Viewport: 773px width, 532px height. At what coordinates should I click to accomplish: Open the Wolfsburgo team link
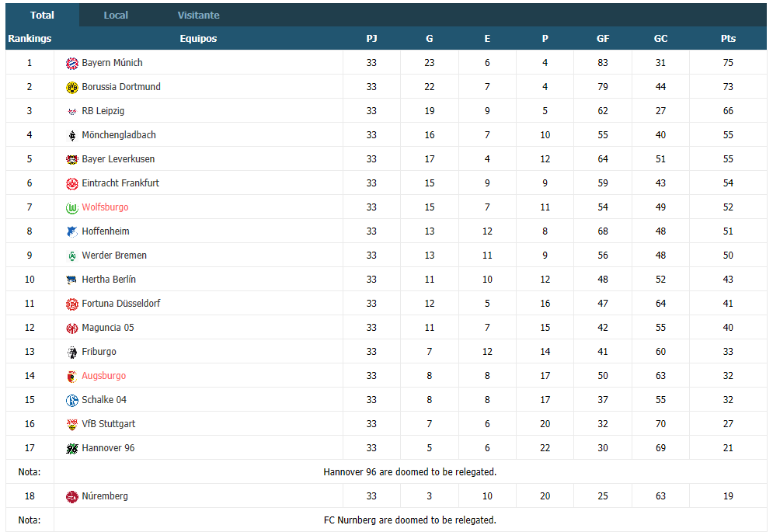105,207
